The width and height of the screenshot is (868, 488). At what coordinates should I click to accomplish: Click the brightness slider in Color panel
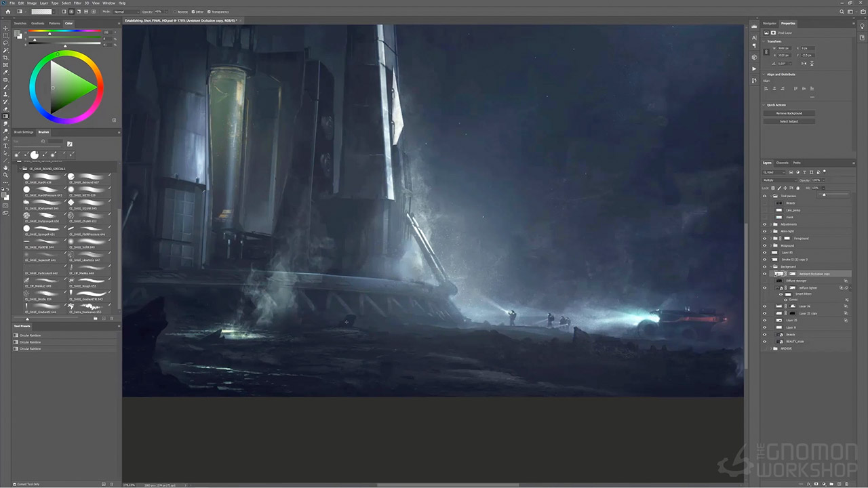click(x=65, y=45)
